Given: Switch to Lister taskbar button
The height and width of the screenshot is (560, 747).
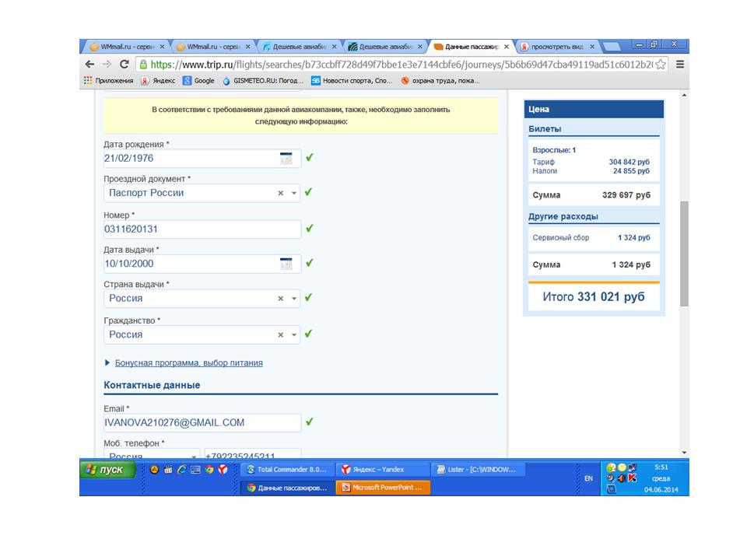Looking at the screenshot, I should [478, 470].
